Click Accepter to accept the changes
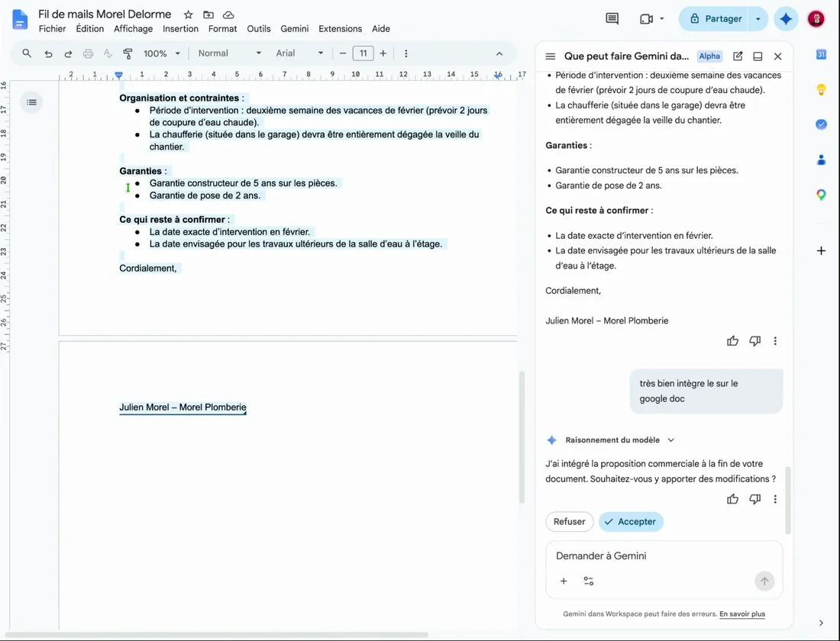This screenshot has height=641, width=840. coord(631,522)
